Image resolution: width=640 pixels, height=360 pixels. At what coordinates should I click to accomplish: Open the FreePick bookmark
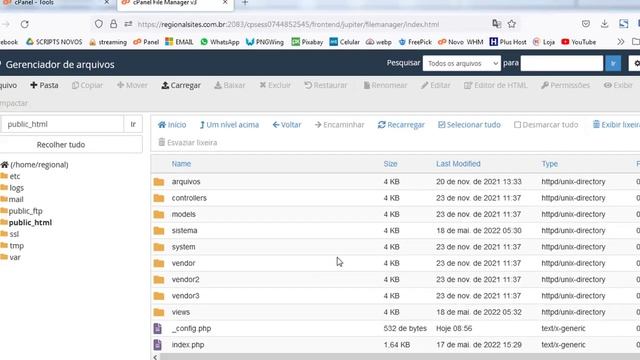[x=415, y=42]
